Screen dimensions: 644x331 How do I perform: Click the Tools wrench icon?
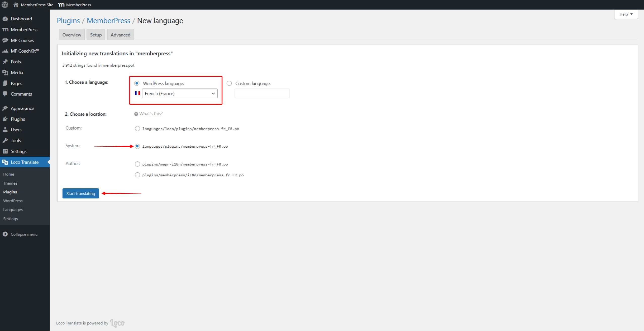[x=5, y=140]
